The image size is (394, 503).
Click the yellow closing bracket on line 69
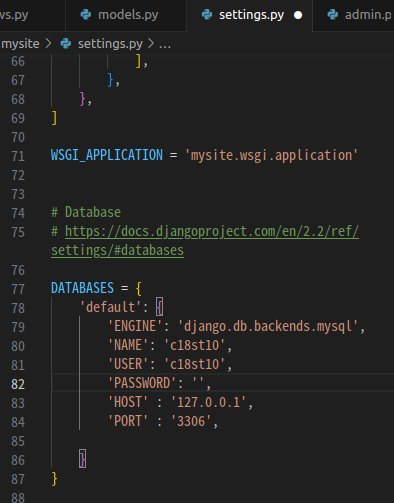55,118
